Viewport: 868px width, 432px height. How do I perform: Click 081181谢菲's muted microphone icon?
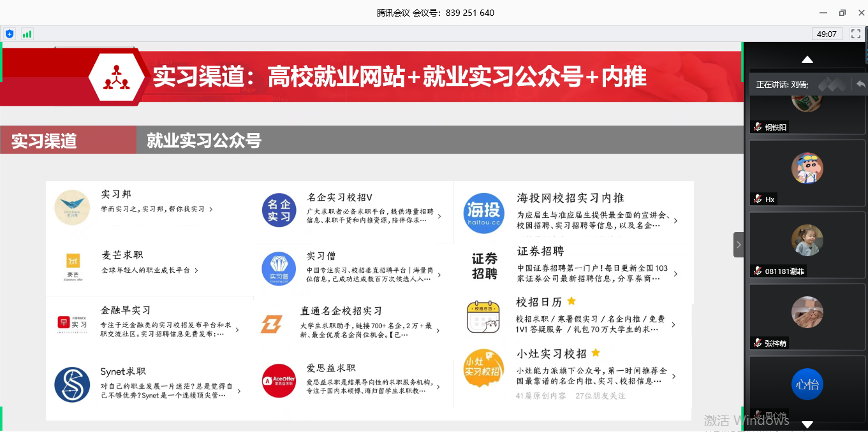(758, 271)
